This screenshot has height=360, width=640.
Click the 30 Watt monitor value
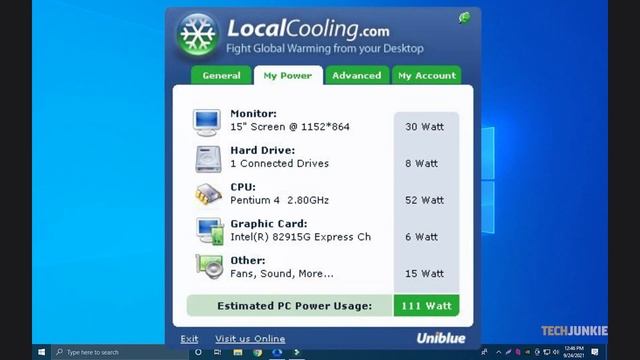pos(424,127)
